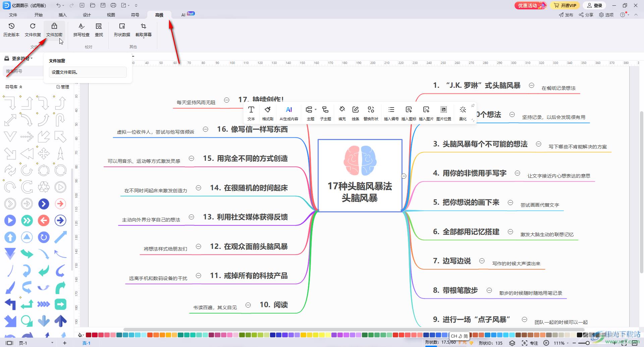The width and height of the screenshot is (644, 347).
Task: Click the Line (线条) style icon
Action: point(356,110)
